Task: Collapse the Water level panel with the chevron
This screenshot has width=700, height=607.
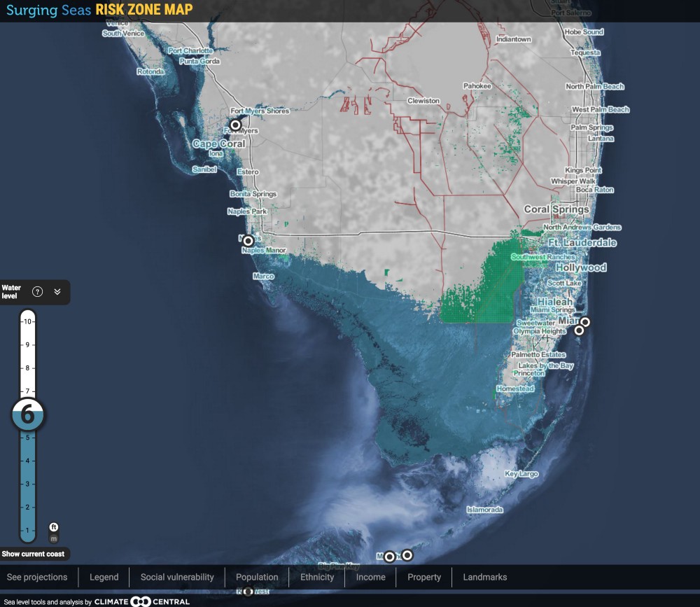Action: pos(59,290)
